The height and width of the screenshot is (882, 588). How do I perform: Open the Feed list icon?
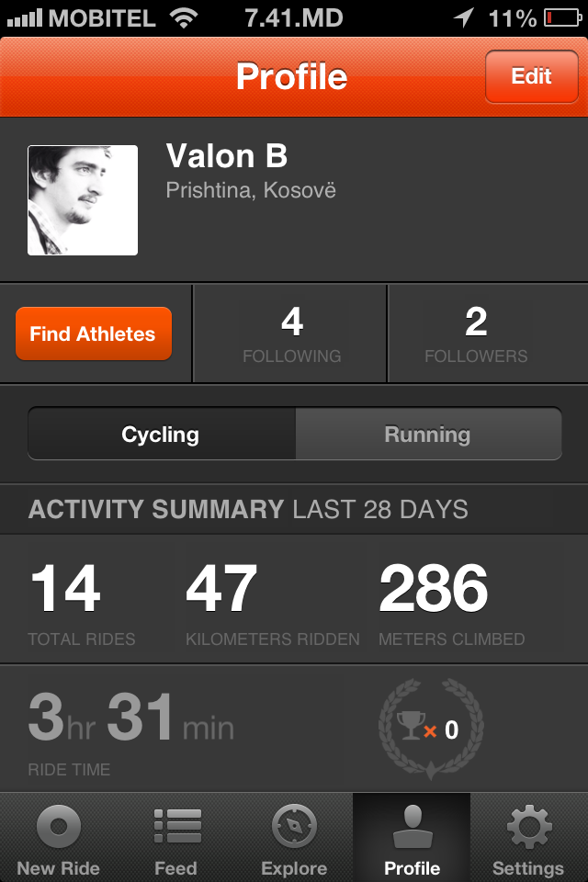point(176,827)
